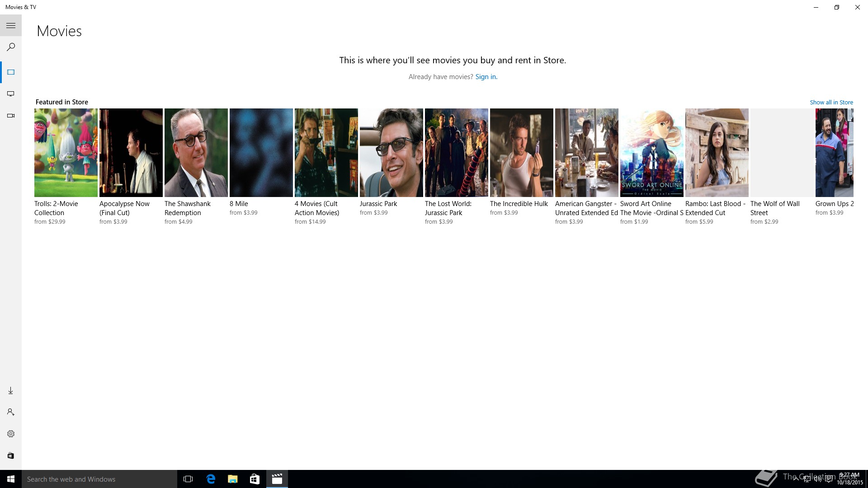Click the Apocalypse Now (Final Cut) title
This screenshot has height=488, width=868.
coord(124,208)
